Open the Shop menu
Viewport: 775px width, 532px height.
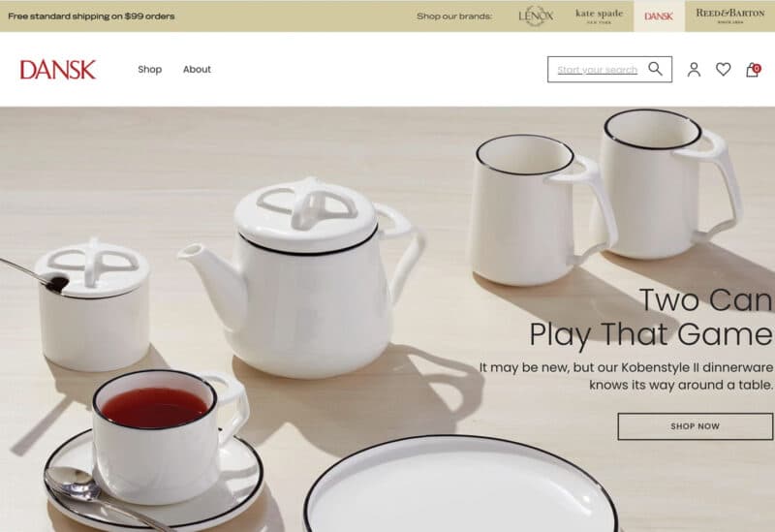[x=150, y=69]
